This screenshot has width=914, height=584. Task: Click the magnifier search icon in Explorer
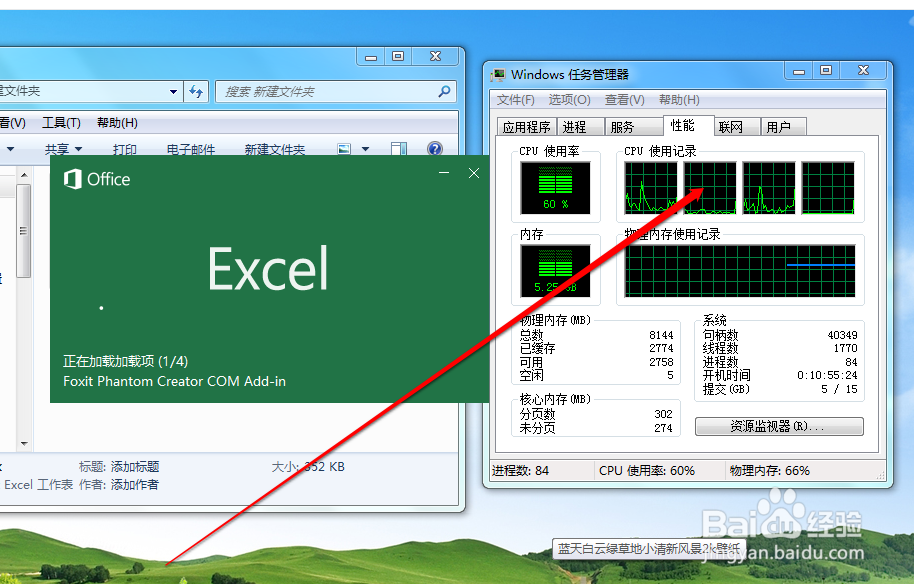[444, 92]
